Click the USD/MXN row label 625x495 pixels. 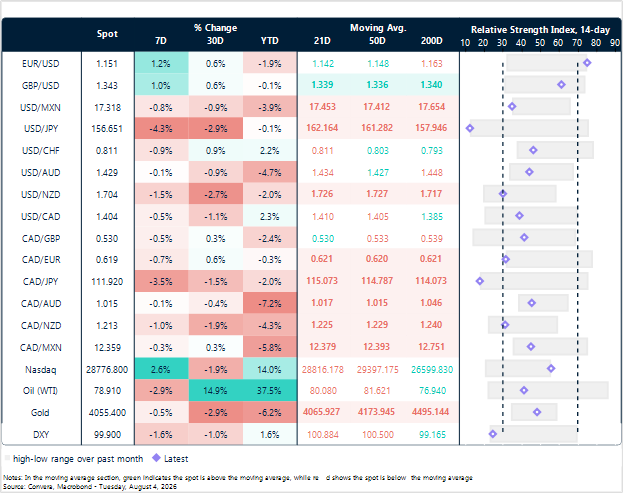(x=41, y=108)
